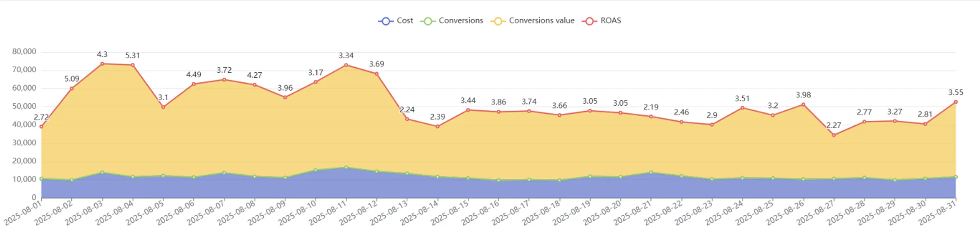Select green Conversions marker above 2025-08-21
Viewport: 980px width, 245px height.
pyautogui.click(x=651, y=172)
